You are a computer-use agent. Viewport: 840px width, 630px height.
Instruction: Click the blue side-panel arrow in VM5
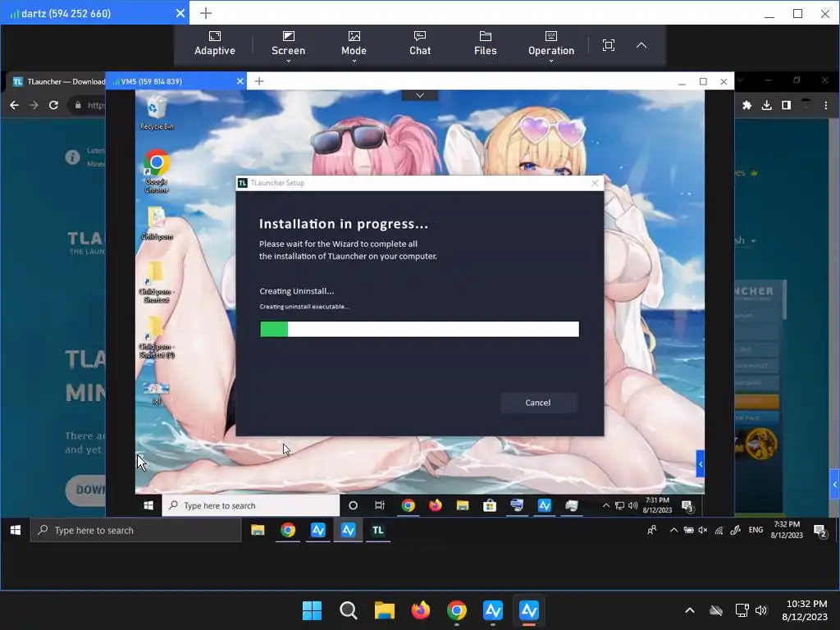(x=701, y=464)
